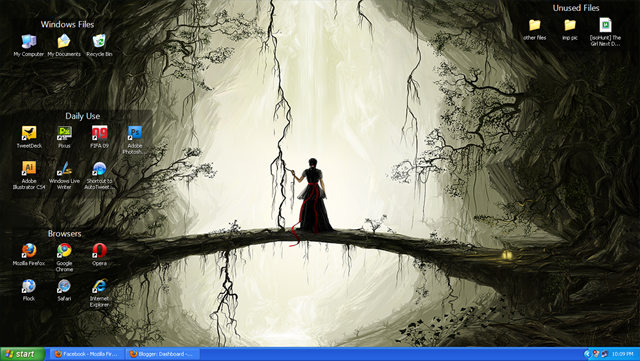Click the Start button

22,354
